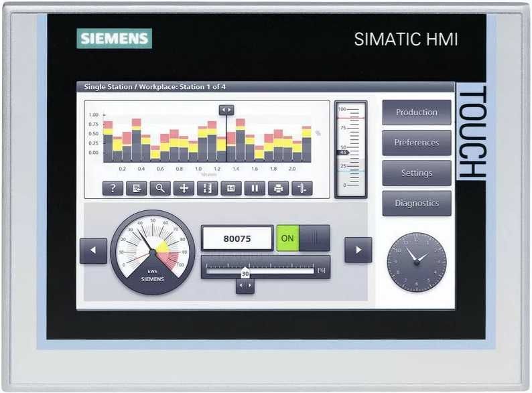Go to the previous station with left arrow
Image resolution: width=532 pixels, height=393 pixels.
pyautogui.click(x=93, y=250)
